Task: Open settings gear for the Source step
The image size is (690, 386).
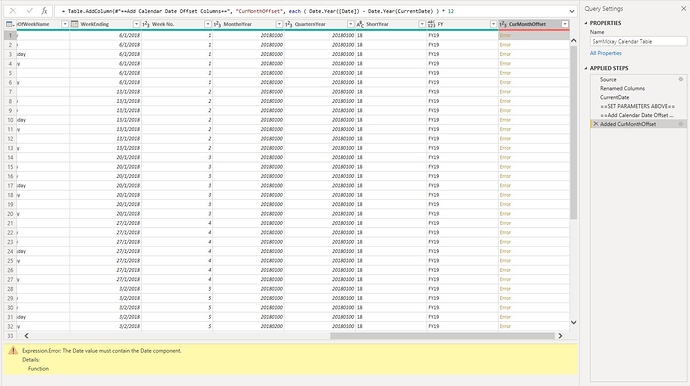Action: tap(680, 79)
